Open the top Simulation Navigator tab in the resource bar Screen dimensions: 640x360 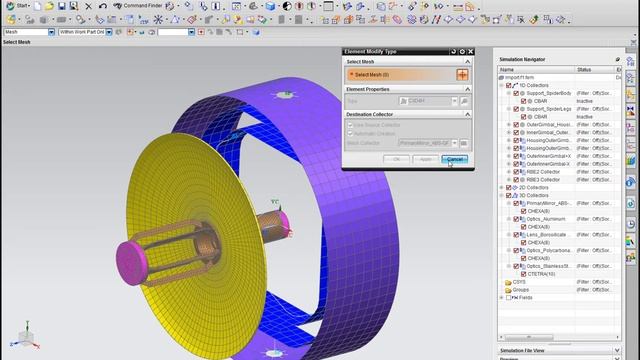pyautogui.click(x=631, y=62)
